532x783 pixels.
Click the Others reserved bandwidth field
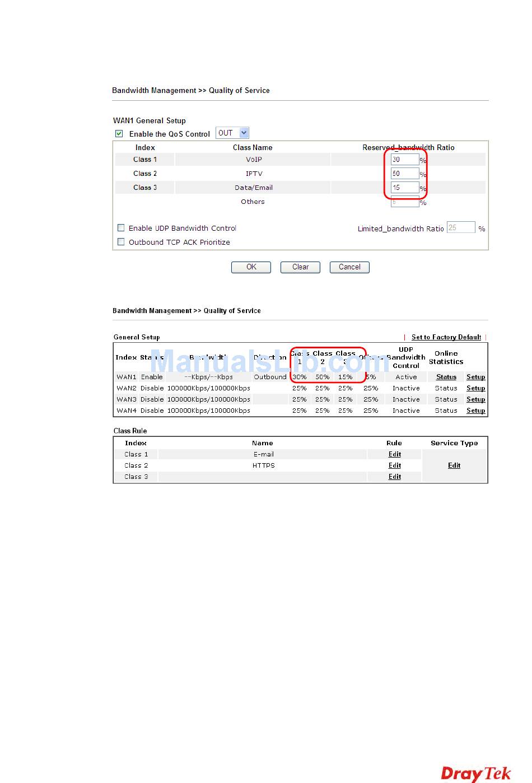405,202
